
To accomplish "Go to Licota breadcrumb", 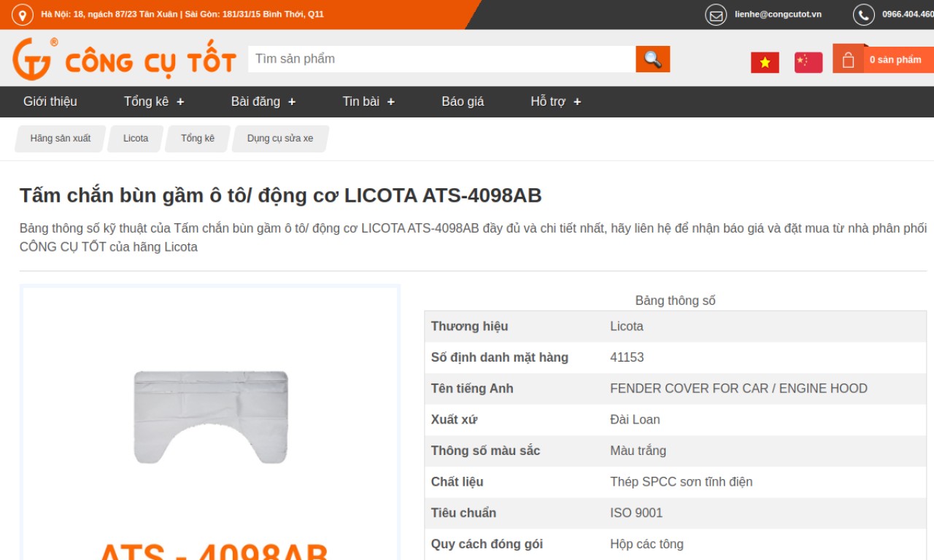I will coord(136,139).
